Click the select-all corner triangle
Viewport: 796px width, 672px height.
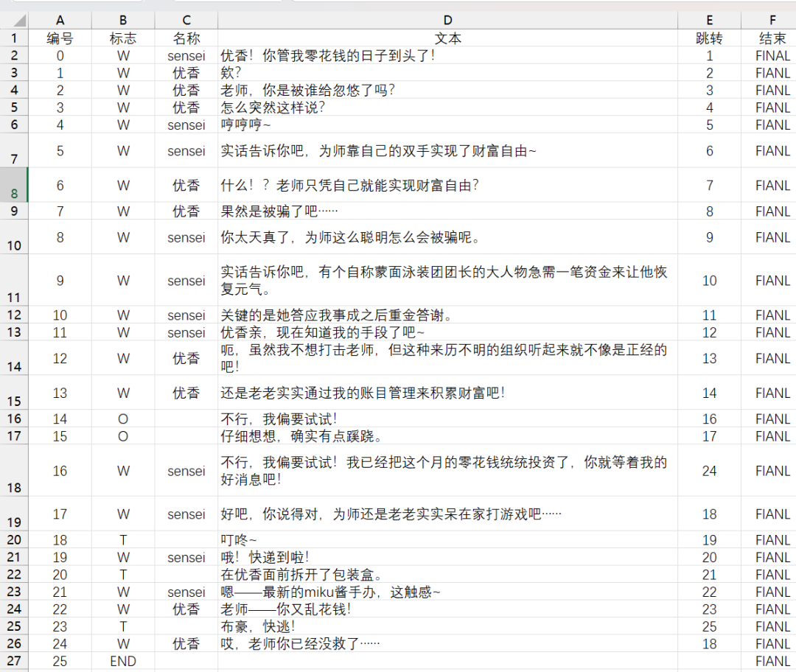(x=19, y=21)
